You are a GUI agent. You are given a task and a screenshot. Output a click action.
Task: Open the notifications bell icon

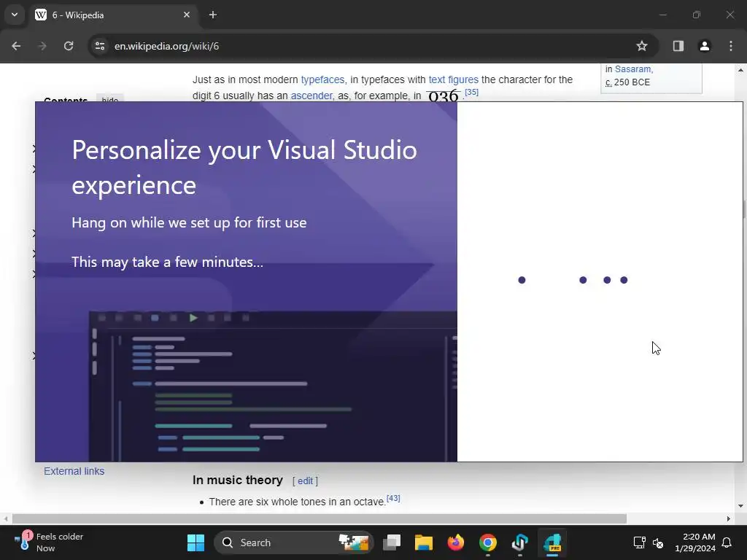[x=727, y=542]
